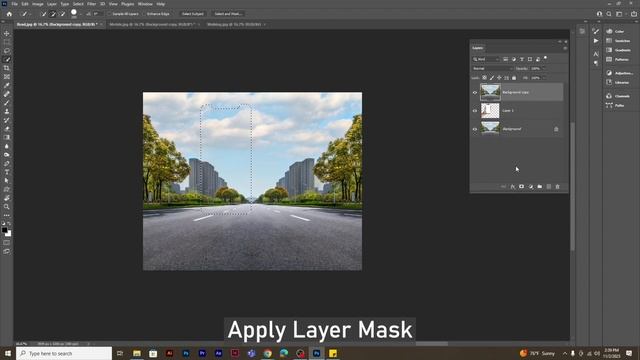
Task: Open the tool preset picker arrow
Action: point(30,14)
